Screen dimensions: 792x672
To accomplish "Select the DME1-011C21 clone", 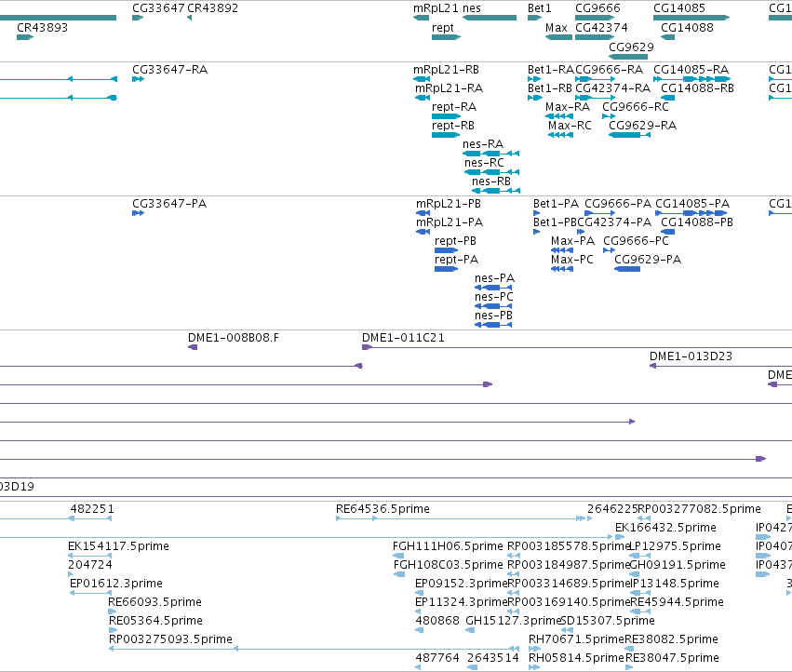I will 577,347.
